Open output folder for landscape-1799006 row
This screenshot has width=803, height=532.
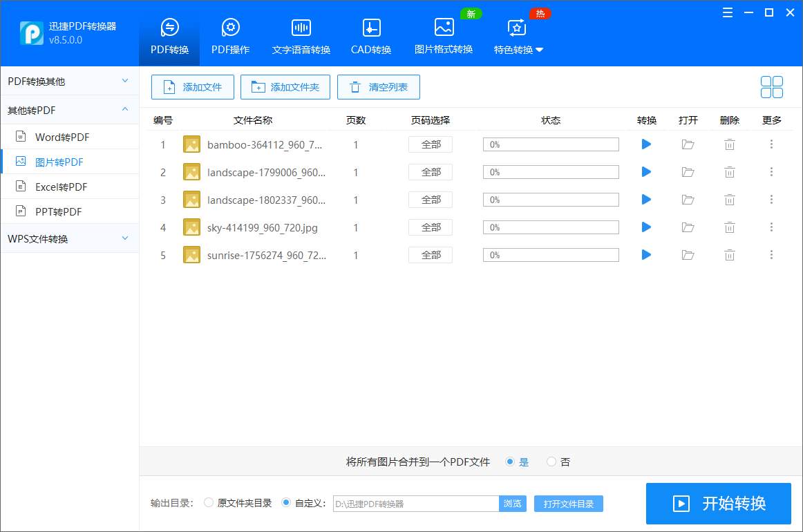pos(688,173)
